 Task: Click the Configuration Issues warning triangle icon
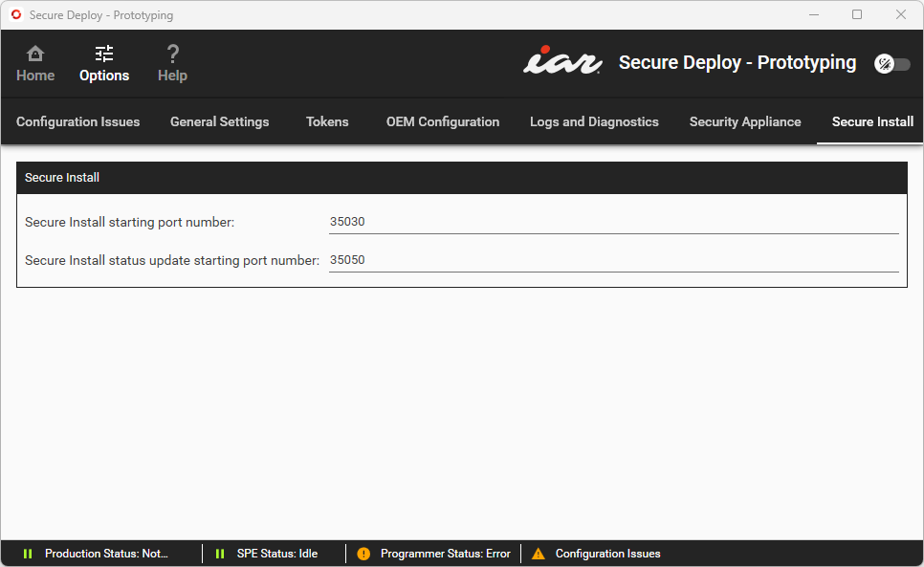pos(540,553)
